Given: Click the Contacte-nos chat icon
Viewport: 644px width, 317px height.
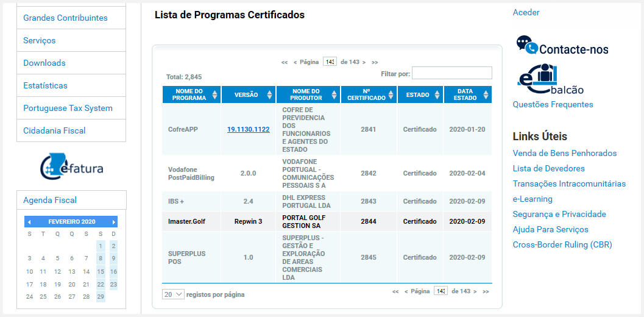Looking at the screenshot, I should [527, 45].
